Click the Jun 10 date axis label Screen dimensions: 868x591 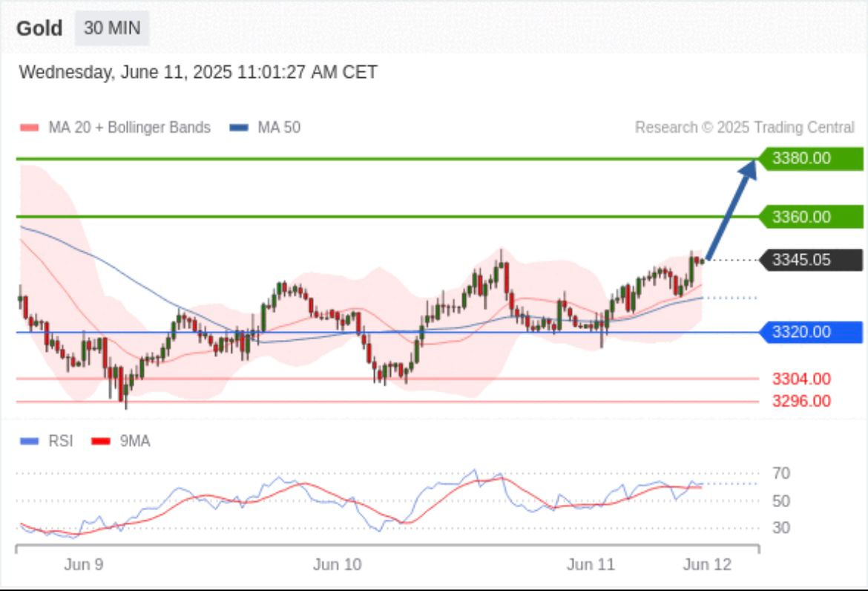click(x=337, y=565)
